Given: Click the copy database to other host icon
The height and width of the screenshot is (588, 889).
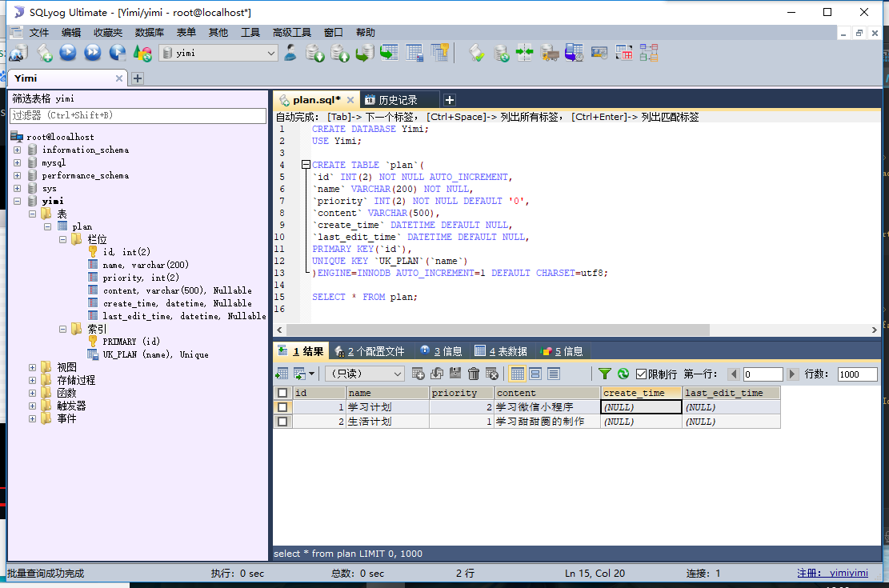Looking at the screenshot, I should 365,54.
